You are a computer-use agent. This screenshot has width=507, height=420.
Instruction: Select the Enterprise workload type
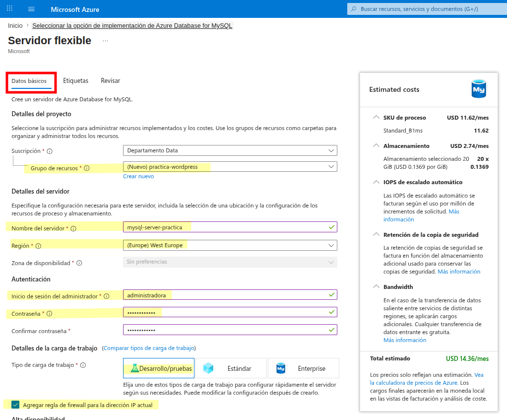point(304,368)
